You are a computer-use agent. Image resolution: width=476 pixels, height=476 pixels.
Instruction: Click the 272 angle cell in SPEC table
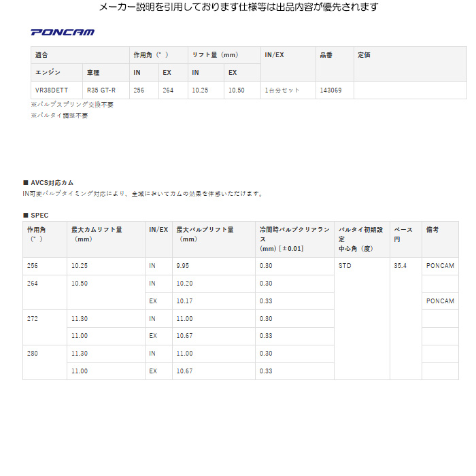point(45,327)
